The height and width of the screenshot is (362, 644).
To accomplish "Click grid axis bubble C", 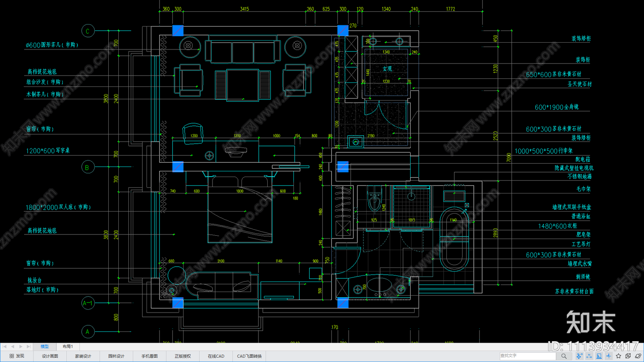I will pos(88,31).
